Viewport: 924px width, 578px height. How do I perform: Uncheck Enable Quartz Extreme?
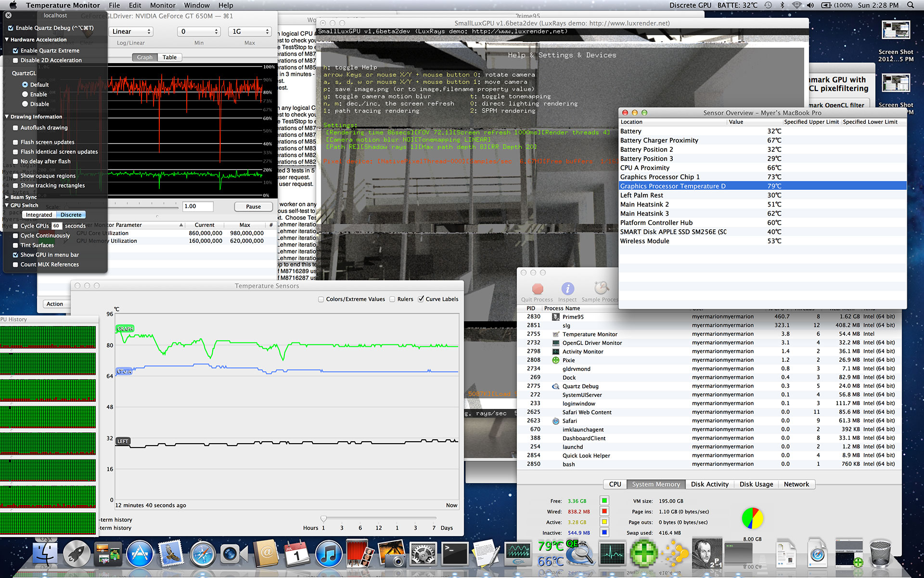[15, 51]
